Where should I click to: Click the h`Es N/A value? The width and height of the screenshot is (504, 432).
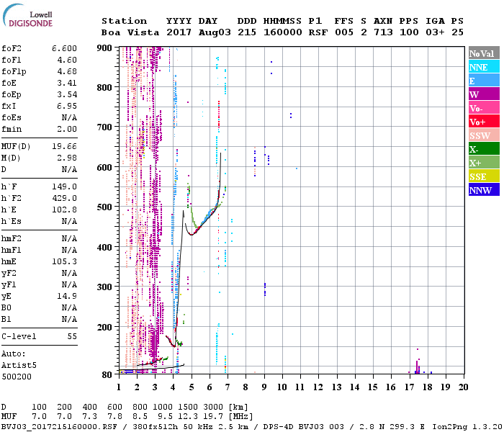coord(69,222)
